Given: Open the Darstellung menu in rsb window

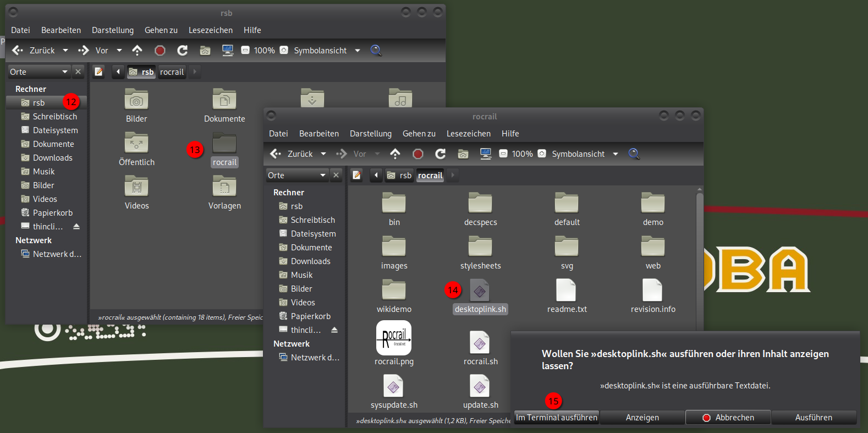Looking at the screenshot, I should click(113, 30).
